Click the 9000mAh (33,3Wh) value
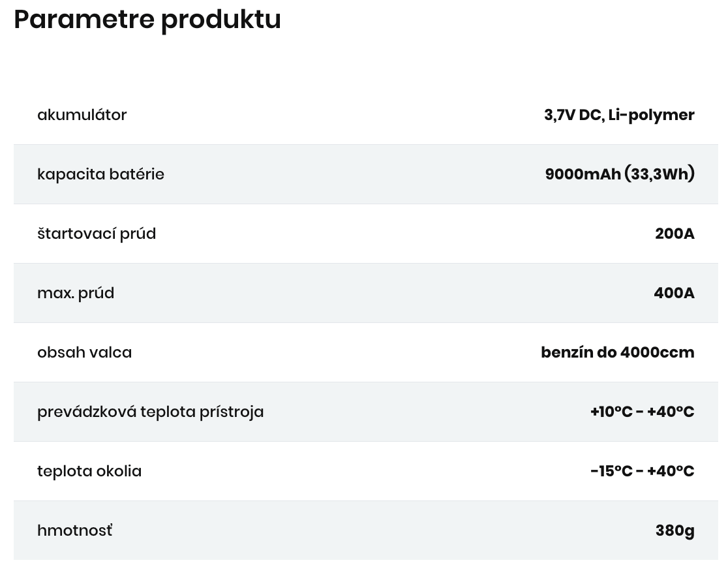The image size is (728, 569). tap(620, 174)
